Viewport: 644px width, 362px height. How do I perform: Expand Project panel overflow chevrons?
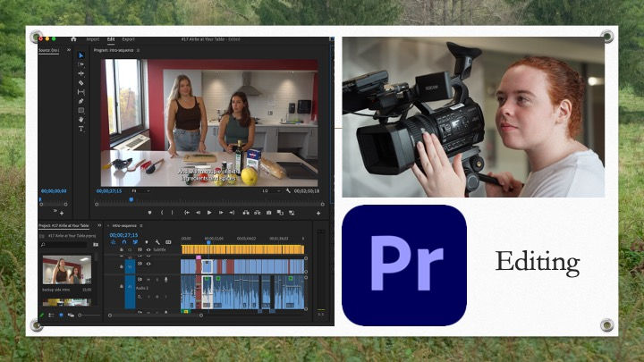[x=99, y=225]
